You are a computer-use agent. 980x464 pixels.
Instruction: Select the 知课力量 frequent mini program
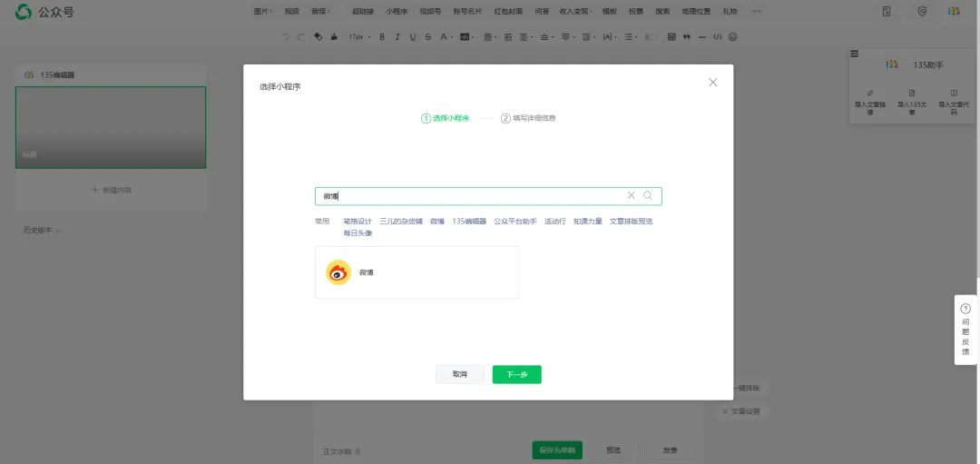coord(588,222)
